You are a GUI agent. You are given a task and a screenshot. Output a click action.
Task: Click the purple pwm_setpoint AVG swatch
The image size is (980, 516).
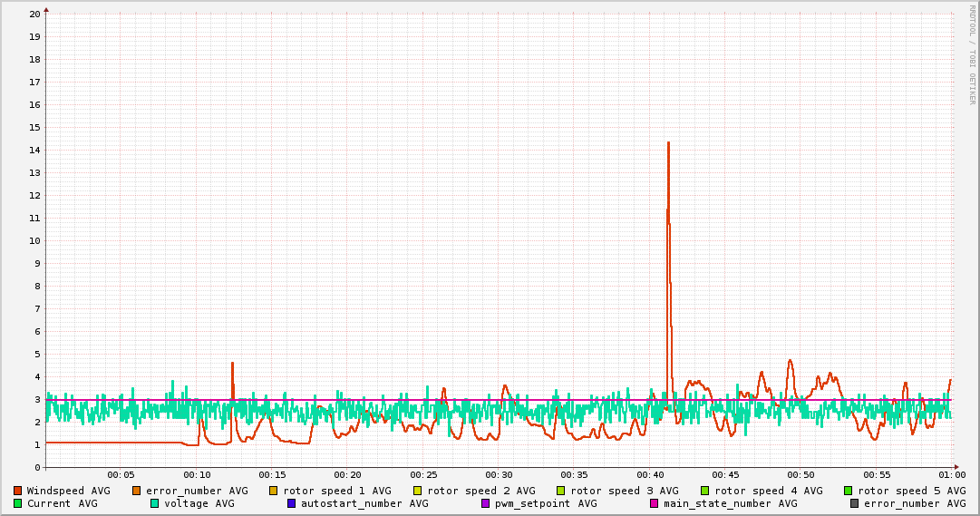click(x=486, y=503)
